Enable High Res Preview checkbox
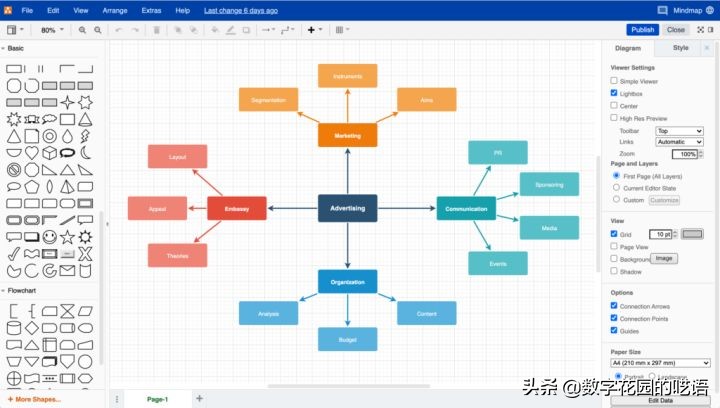The width and height of the screenshot is (720, 408). [614, 118]
